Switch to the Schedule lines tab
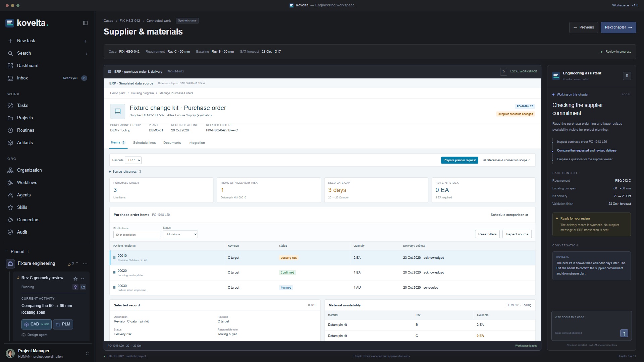This screenshot has height=362, width=644. pos(144,143)
